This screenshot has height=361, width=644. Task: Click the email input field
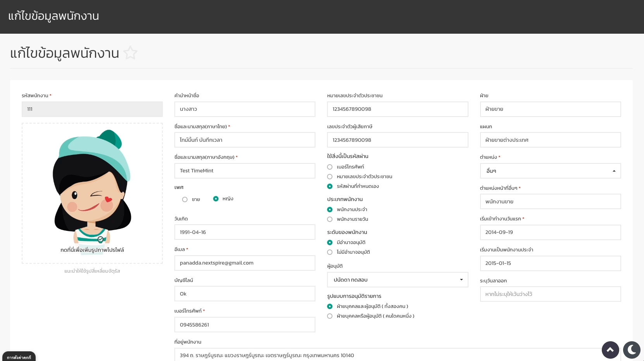pos(245,263)
